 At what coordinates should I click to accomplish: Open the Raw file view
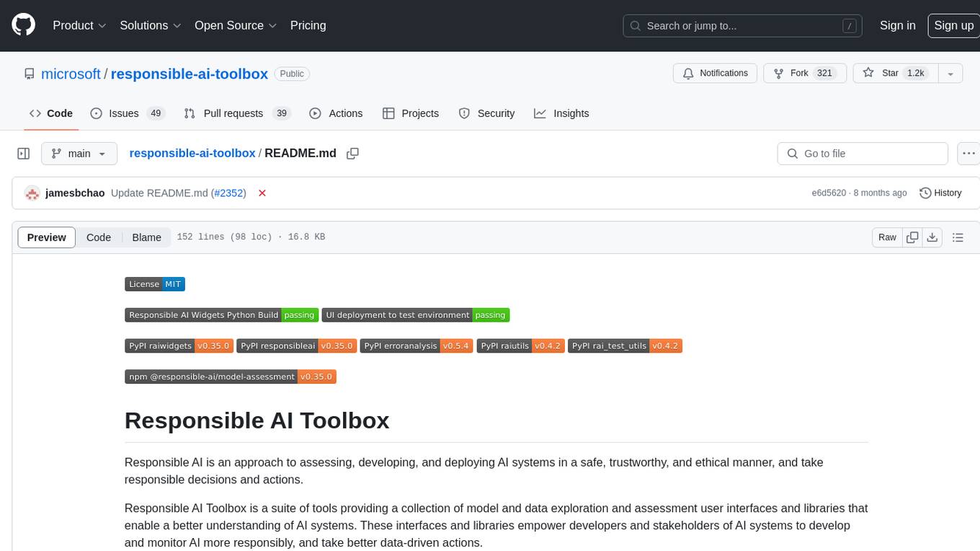[x=887, y=237]
